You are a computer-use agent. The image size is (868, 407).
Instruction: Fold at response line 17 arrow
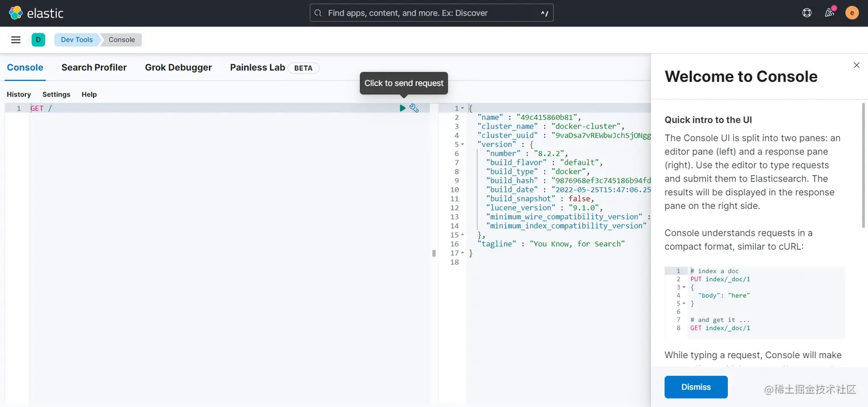point(463,253)
